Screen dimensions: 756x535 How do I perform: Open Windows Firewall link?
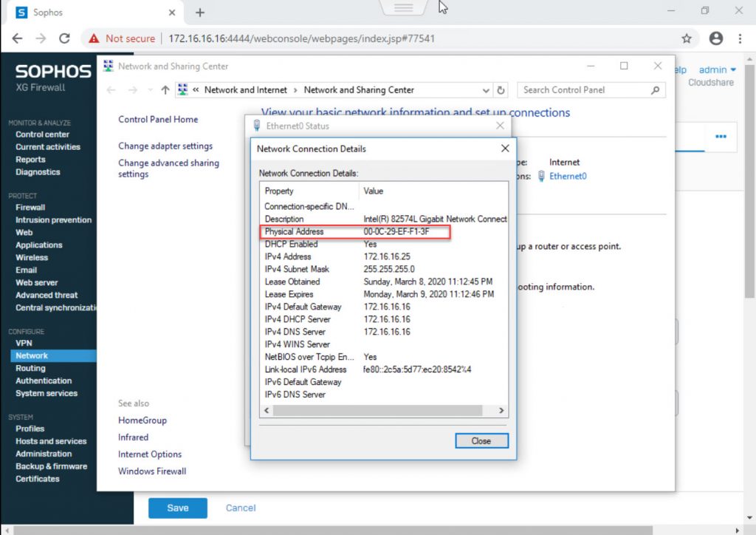[x=152, y=471]
